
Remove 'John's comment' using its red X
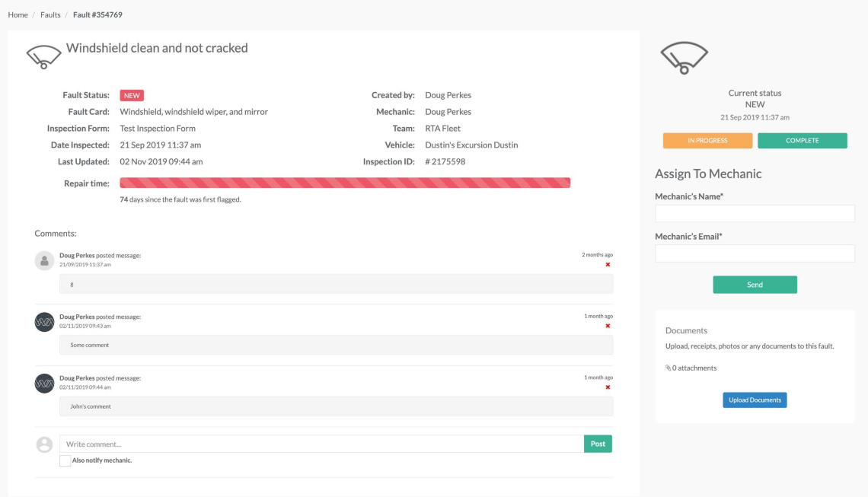608,387
